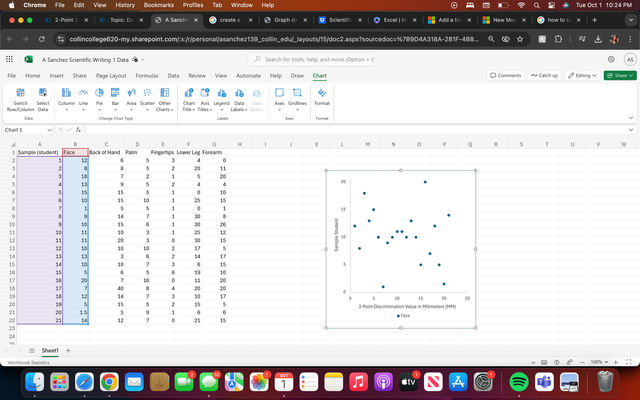Screen dimensions: 640x400
Task: Choose the Pie chart type
Action: click(99, 100)
